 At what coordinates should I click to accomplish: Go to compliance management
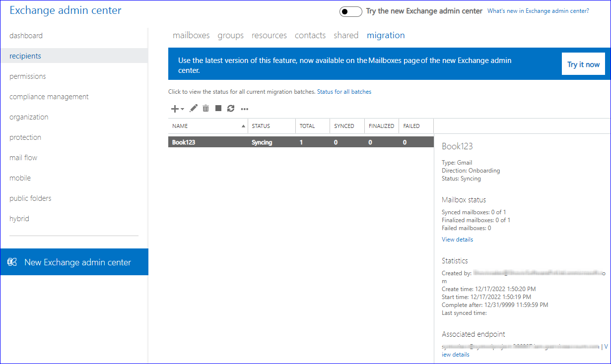coord(49,97)
